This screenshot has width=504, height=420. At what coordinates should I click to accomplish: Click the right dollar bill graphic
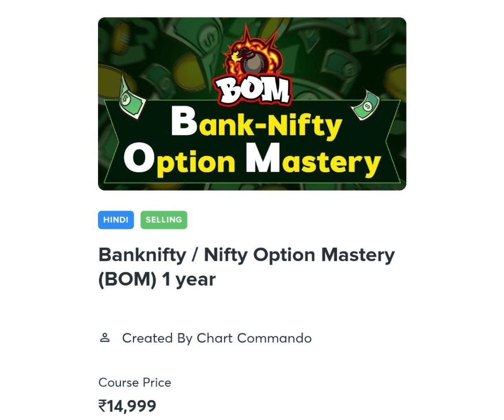coord(365,105)
